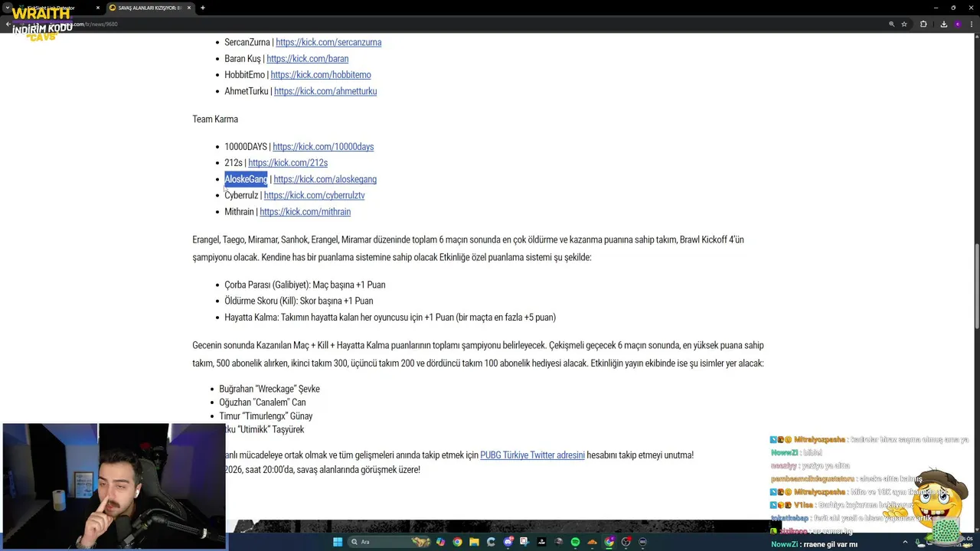This screenshot has width=980, height=551.
Task: Click the Hayatta Kalma scoring line
Action: (x=390, y=317)
